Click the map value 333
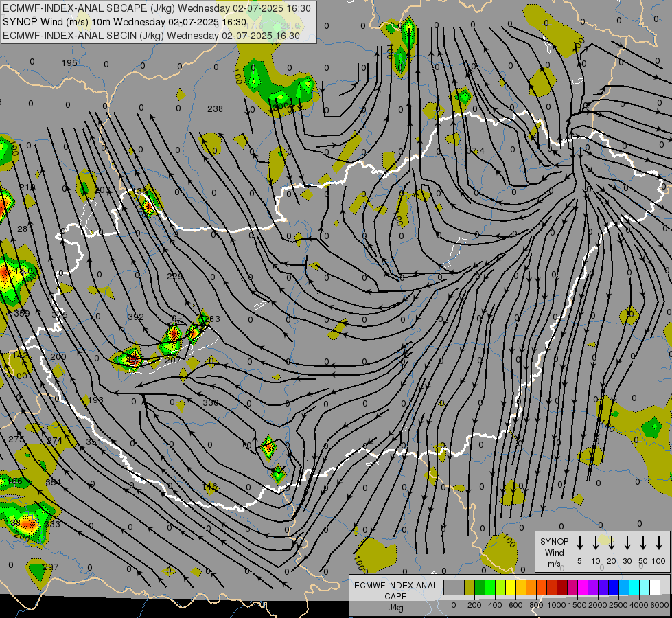This screenshot has width=672, height=618. 52,524
